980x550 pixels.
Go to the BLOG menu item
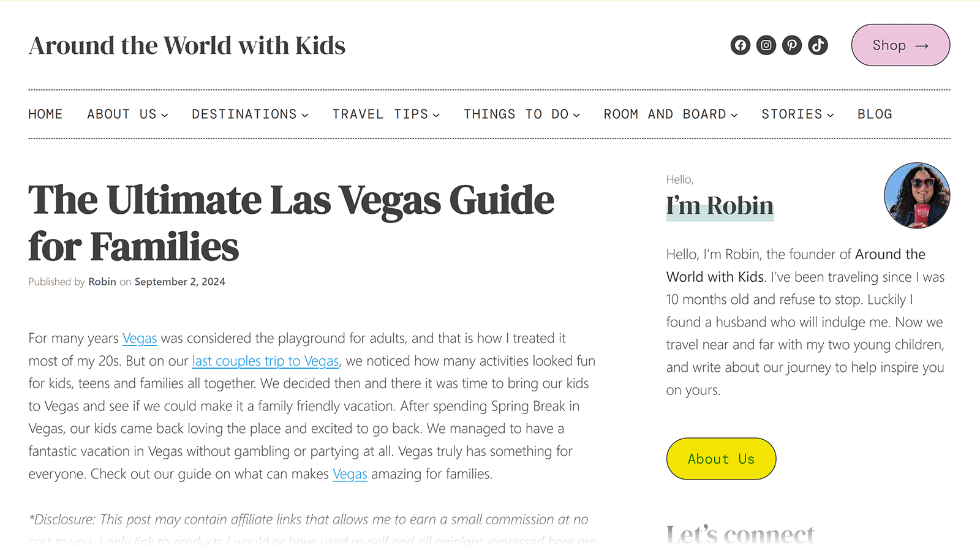click(x=875, y=114)
